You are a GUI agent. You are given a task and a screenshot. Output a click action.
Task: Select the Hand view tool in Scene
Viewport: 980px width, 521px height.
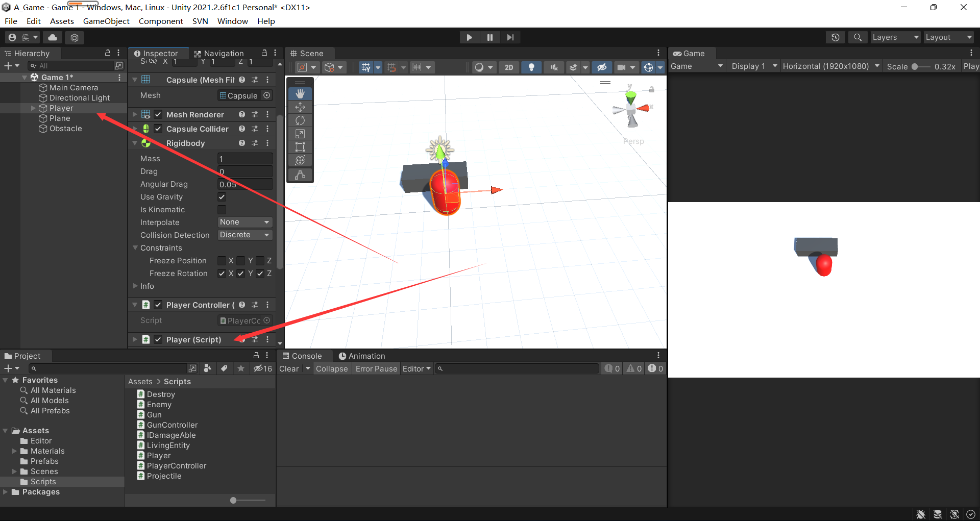[x=300, y=93]
